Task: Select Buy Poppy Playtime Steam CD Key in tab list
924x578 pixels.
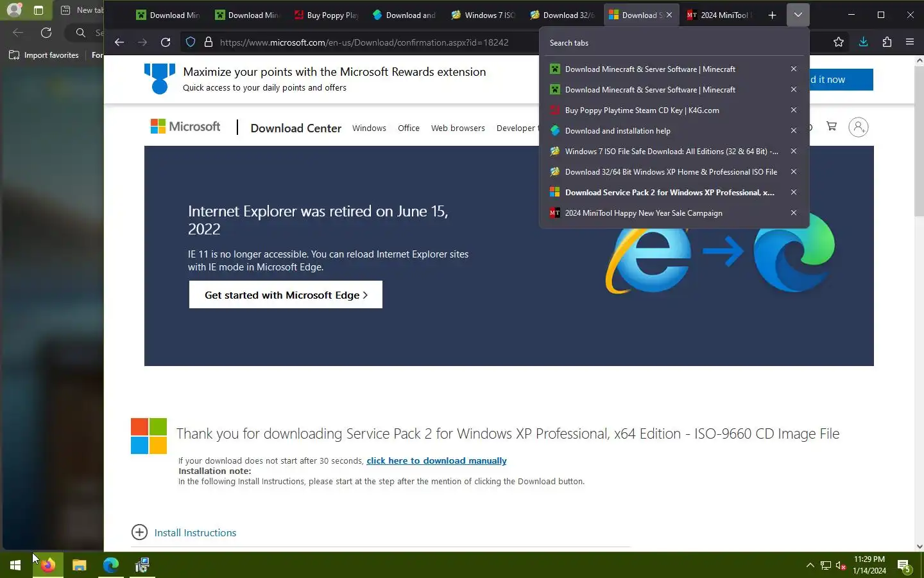Action: (665, 110)
